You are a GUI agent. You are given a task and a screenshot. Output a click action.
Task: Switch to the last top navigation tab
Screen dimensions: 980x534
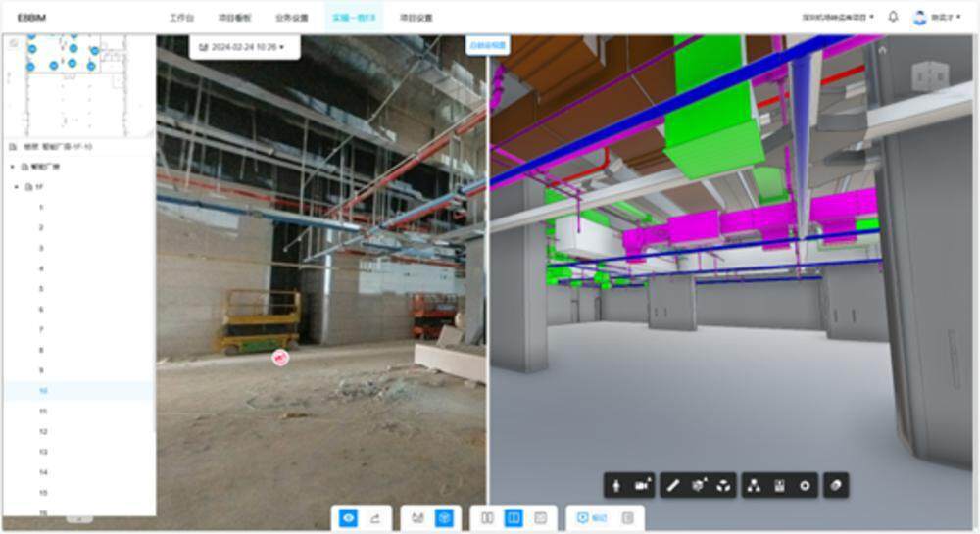[416, 18]
